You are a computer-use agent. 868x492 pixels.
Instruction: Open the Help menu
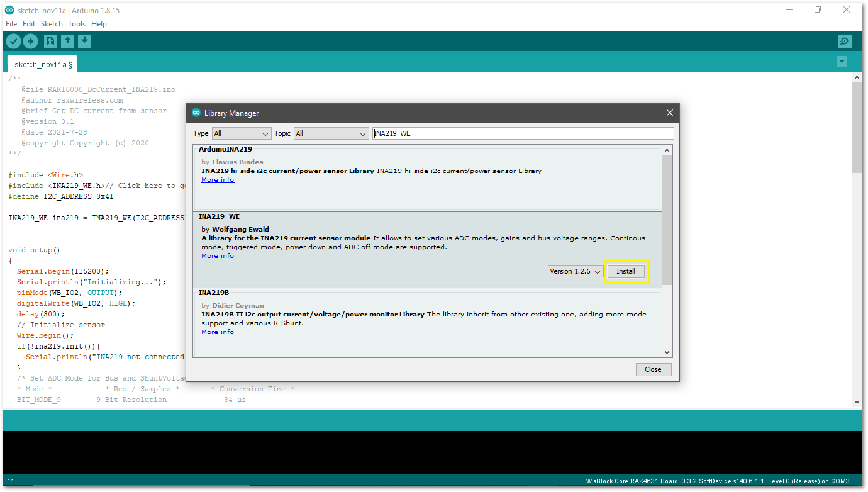pyautogui.click(x=99, y=24)
